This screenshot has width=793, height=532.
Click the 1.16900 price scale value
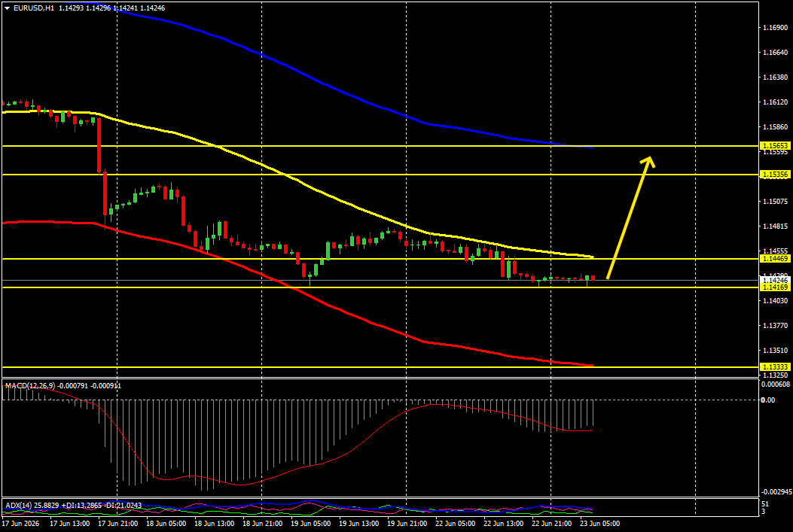click(775, 27)
